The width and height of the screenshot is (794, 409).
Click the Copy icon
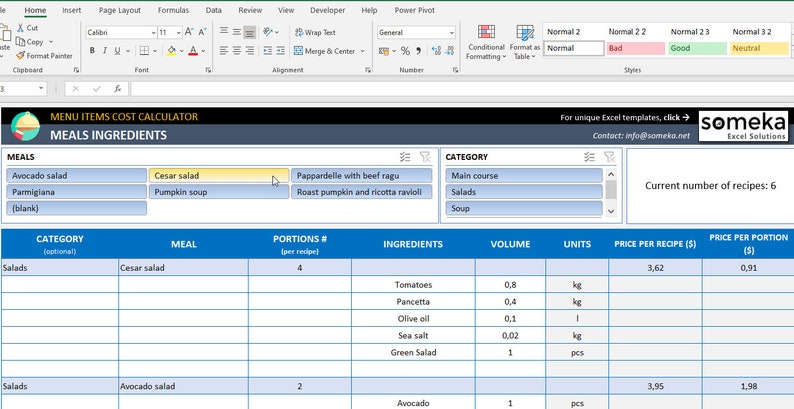(x=21, y=42)
